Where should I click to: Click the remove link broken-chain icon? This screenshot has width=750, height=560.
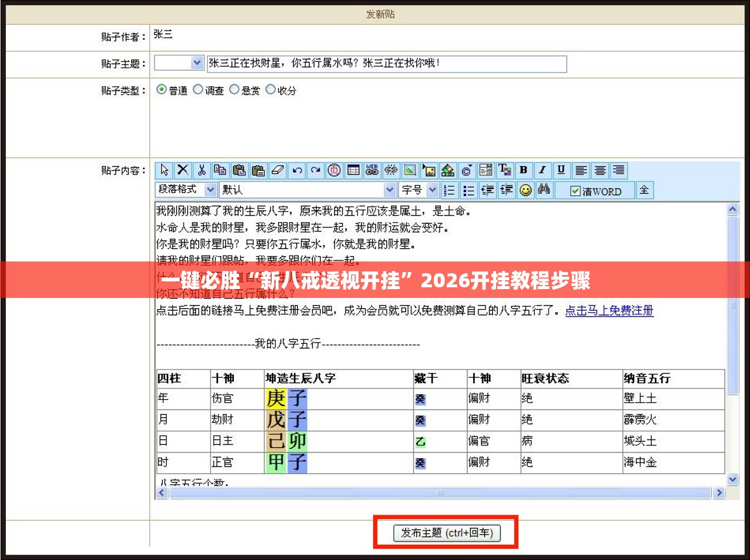(x=391, y=170)
